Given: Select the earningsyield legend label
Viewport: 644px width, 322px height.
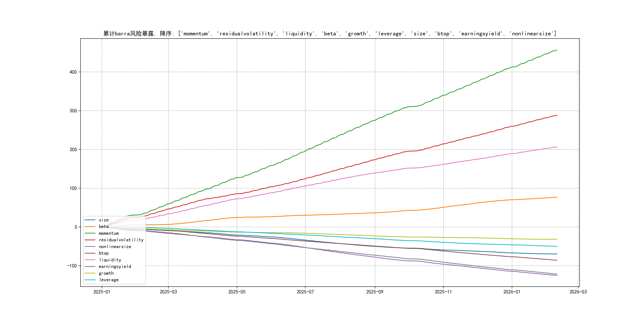Looking at the screenshot, I should pyautogui.click(x=115, y=267).
